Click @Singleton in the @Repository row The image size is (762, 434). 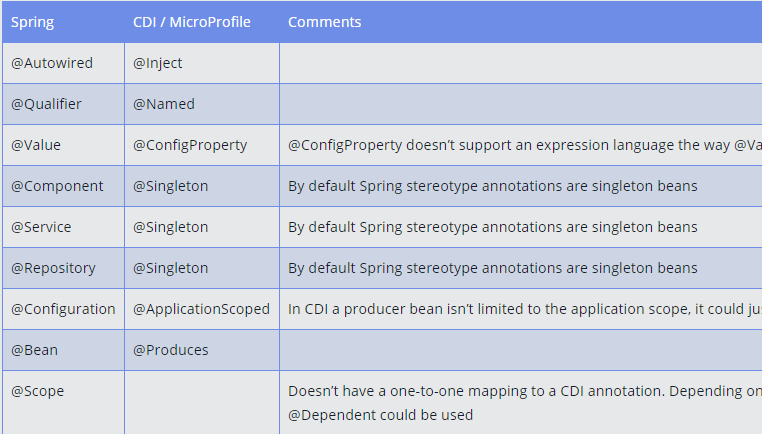(202, 268)
